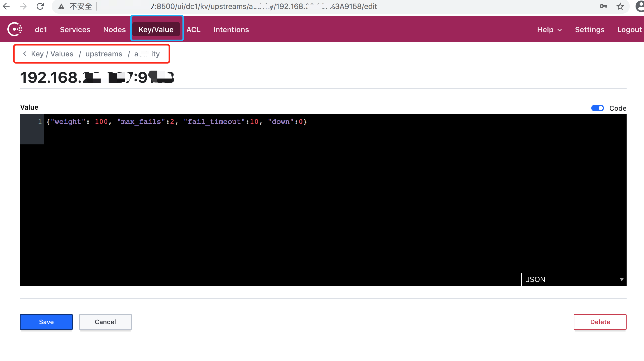This screenshot has width=644, height=361.
Task: Open the dc1 datacenter selector
Action: pyautogui.click(x=41, y=30)
